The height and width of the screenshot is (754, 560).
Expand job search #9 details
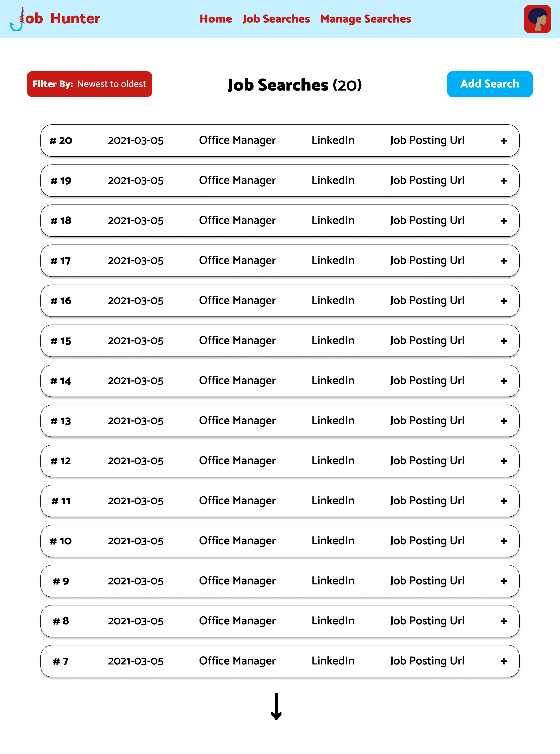click(504, 581)
